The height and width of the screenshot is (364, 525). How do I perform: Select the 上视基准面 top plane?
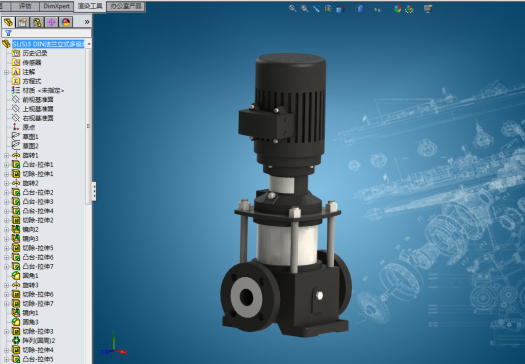(x=38, y=109)
